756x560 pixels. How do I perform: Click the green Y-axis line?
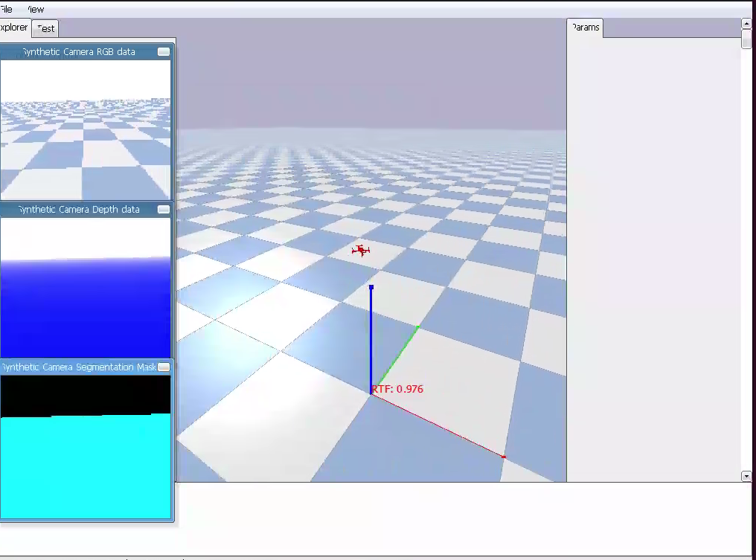pyautogui.click(x=395, y=358)
